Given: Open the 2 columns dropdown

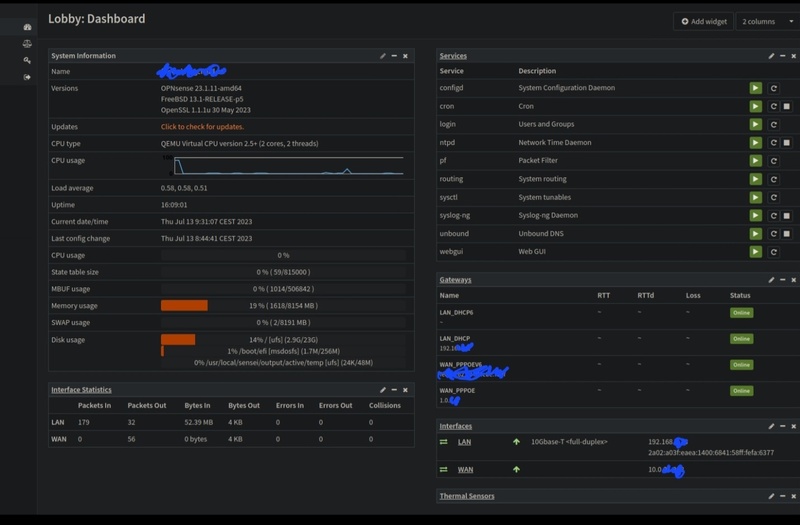Looking at the screenshot, I should tap(767, 21).
